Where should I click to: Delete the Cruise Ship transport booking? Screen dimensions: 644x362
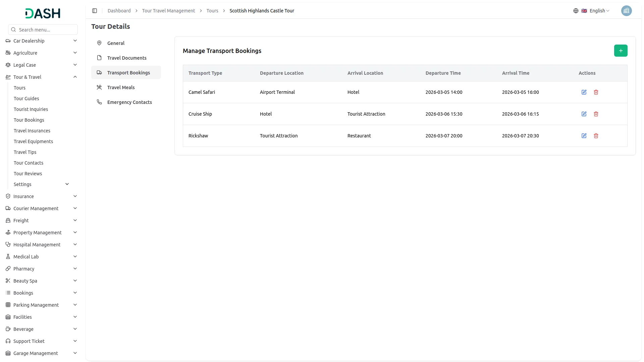(x=596, y=114)
